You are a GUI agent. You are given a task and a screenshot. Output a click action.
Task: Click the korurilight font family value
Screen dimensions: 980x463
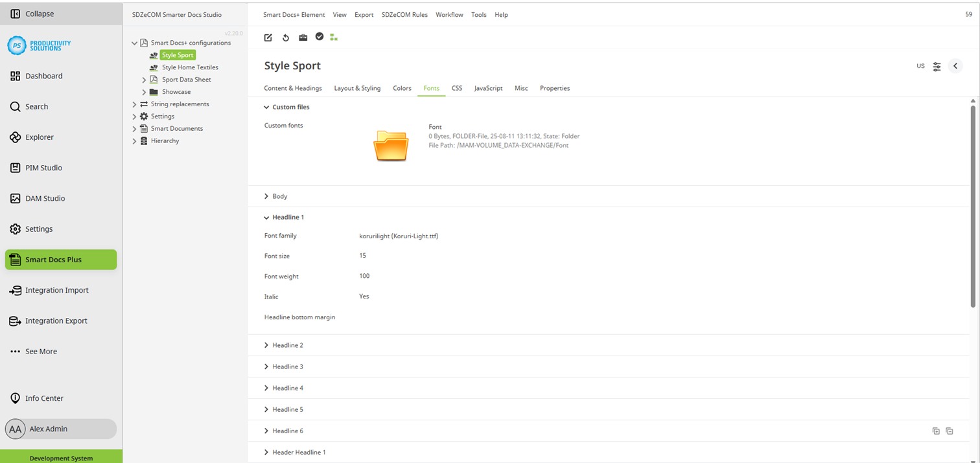(x=399, y=236)
